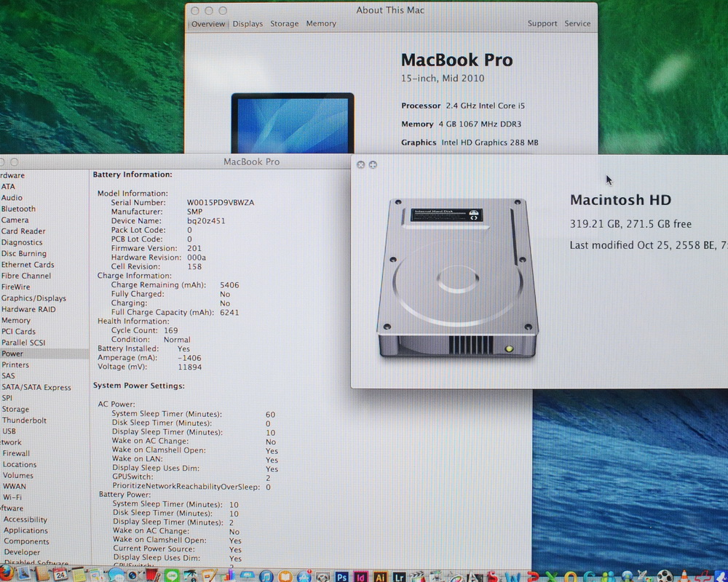Open Photo Booth red curtain icon
Viewport: 728px width, 582px height.
coord(151,575)
